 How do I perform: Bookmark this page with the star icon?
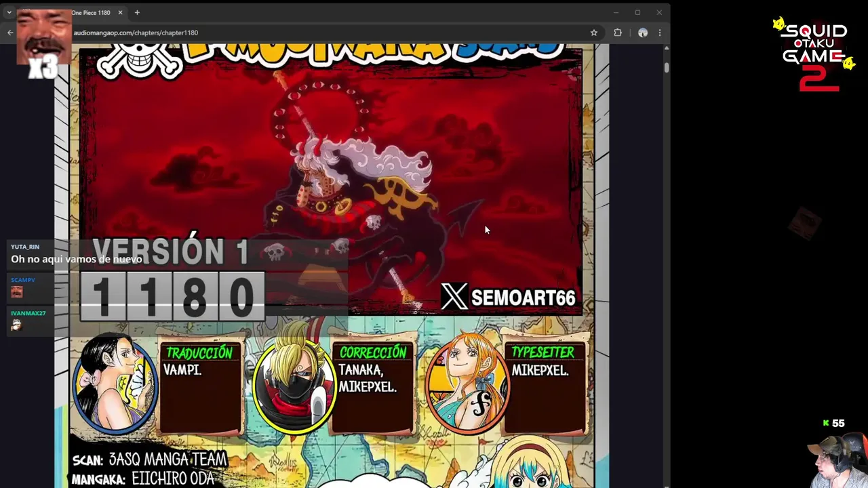point(594,33)
